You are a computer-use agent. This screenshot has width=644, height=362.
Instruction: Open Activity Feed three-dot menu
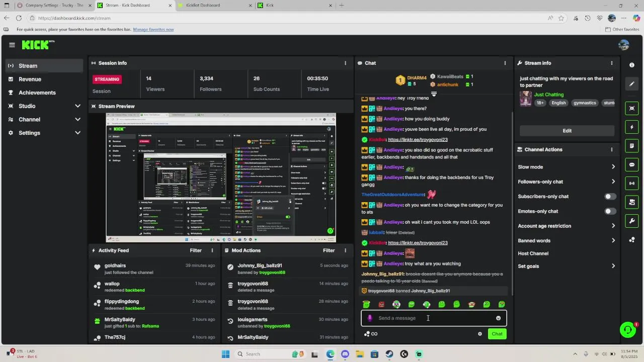click(x=212, y=250)
